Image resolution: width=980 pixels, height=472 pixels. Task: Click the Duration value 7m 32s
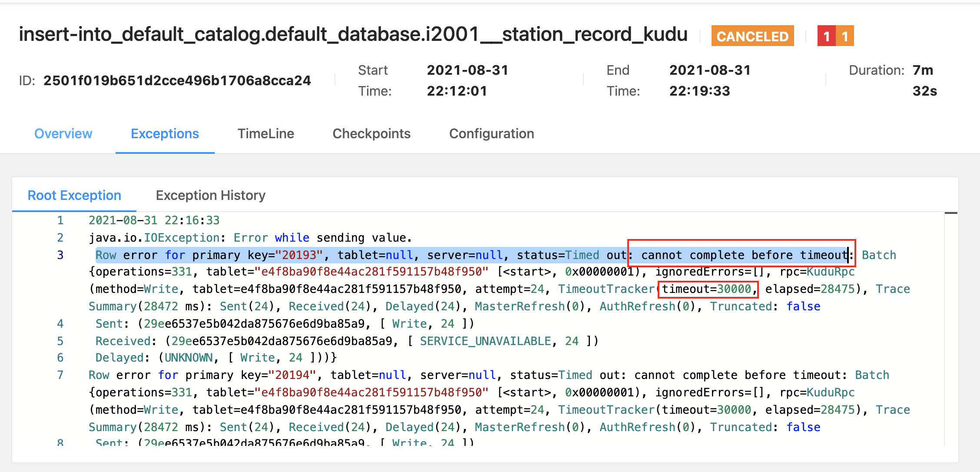[924, 80]
